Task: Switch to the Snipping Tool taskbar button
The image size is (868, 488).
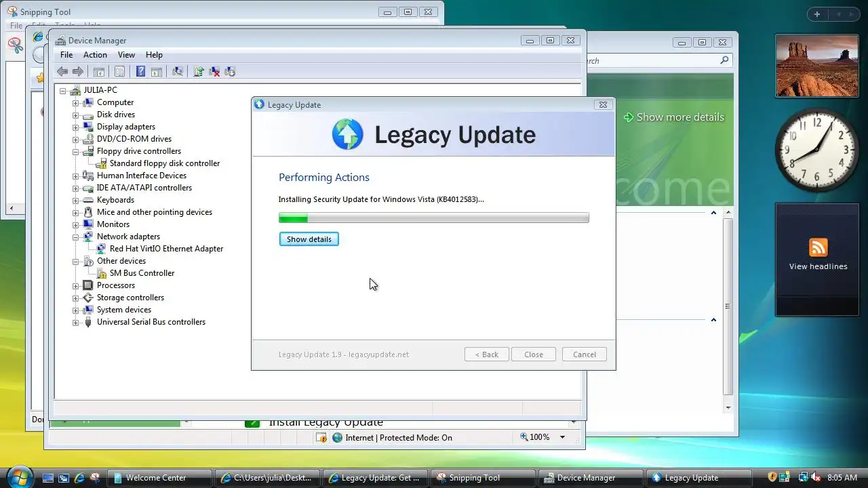Action: pos(484,478)
